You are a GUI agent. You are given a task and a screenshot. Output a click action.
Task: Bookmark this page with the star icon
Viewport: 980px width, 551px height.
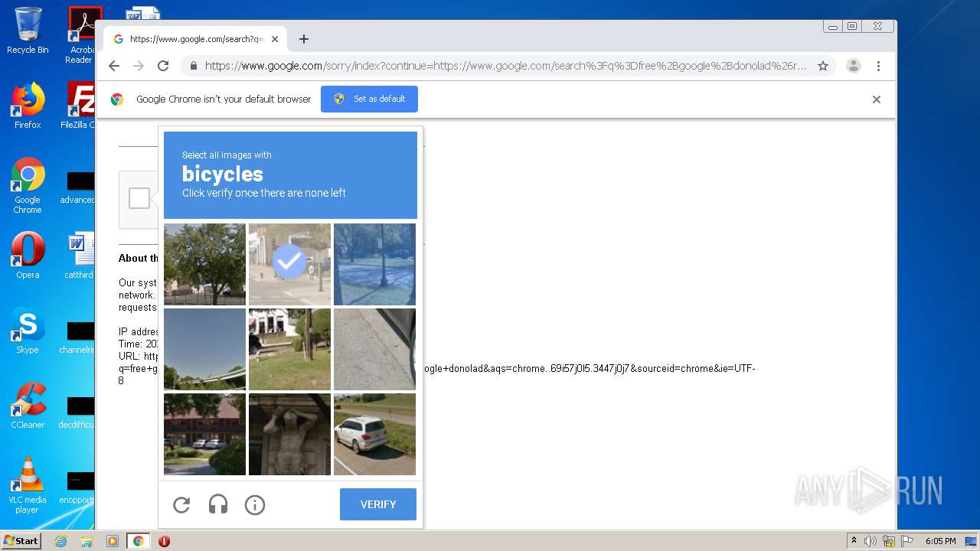[x=823, y=66]
